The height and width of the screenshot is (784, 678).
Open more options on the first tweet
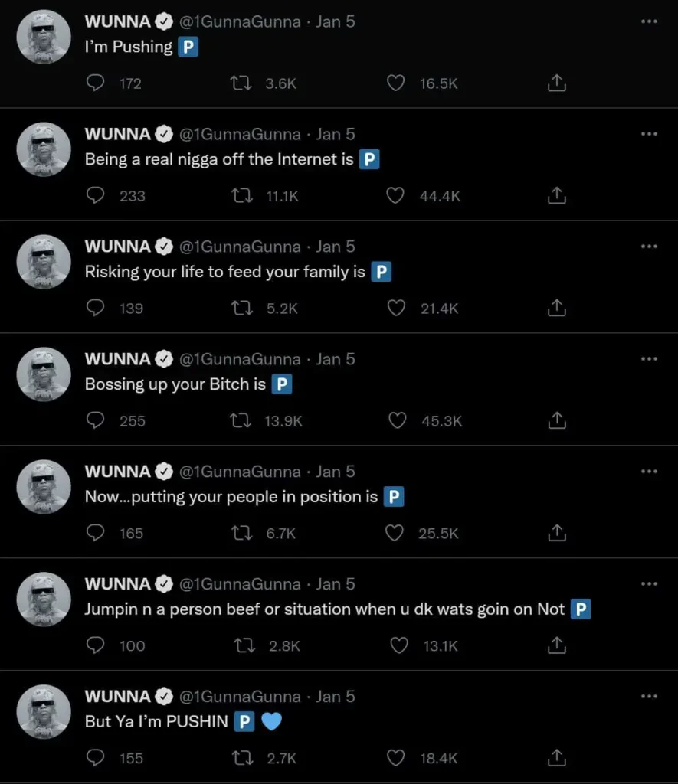pyautogui.click(x=649, y=21)
